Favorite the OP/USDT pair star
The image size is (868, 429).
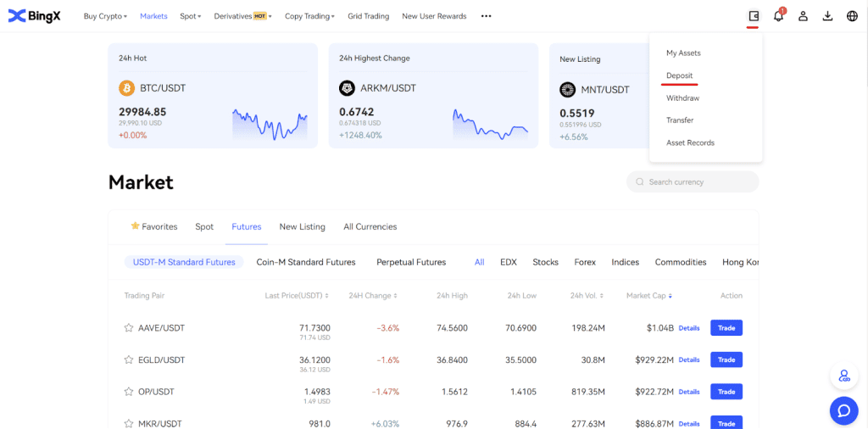[x=129, y=392]
